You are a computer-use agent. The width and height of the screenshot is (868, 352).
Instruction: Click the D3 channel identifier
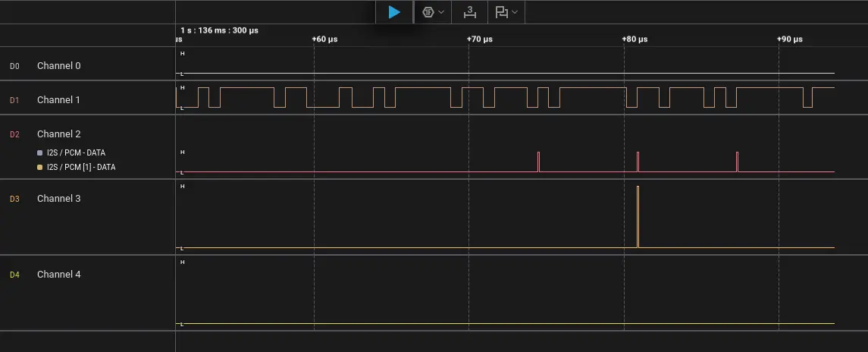click(x=14, y=199)
